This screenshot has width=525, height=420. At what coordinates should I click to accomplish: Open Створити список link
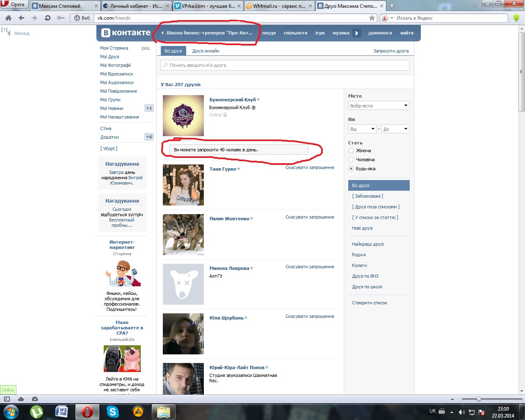pos(370,303)
